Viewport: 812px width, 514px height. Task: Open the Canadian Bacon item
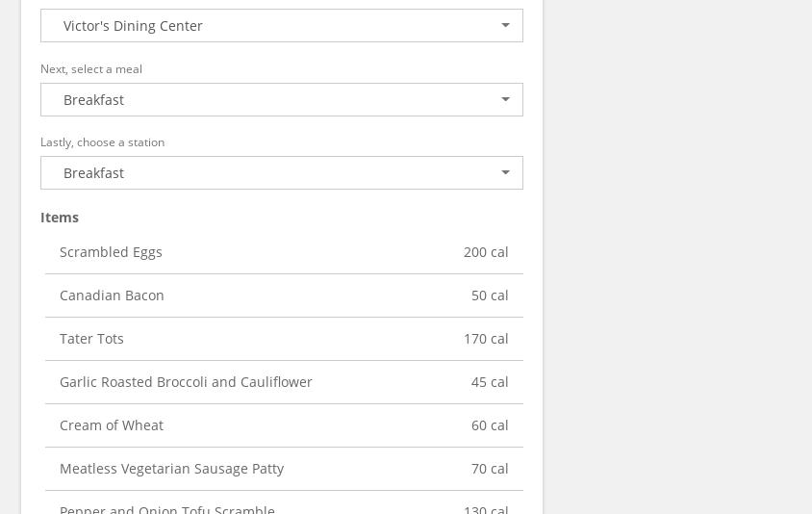pyautogui.click(x=112, y=296)
